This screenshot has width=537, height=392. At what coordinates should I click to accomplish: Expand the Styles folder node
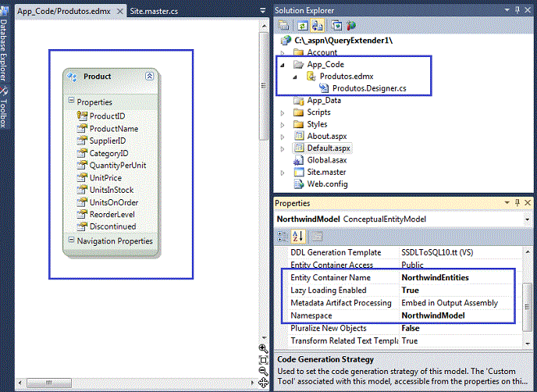[x=283, y=125]
